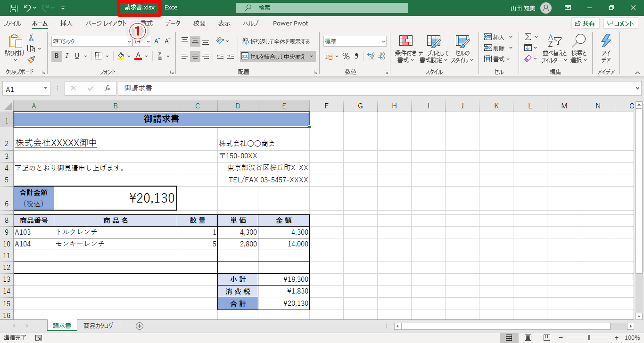Toggle Bold formatting

(x=57, y=57)
